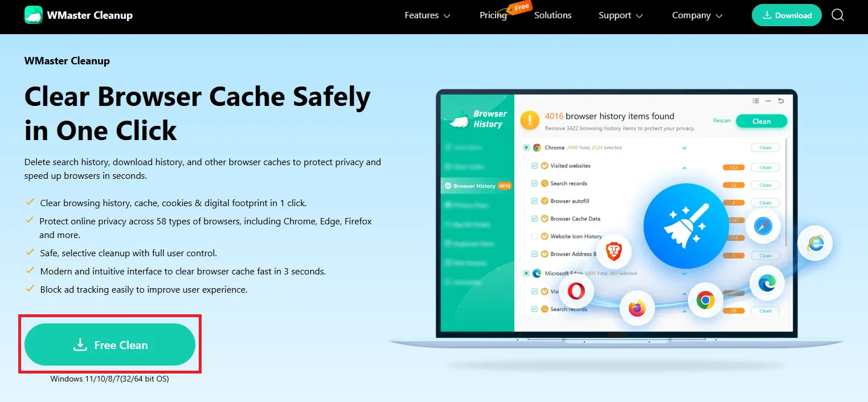Screen dimensions: 868x402
Task: Click Clean button in Chrome row
Action: click(765, 147)
